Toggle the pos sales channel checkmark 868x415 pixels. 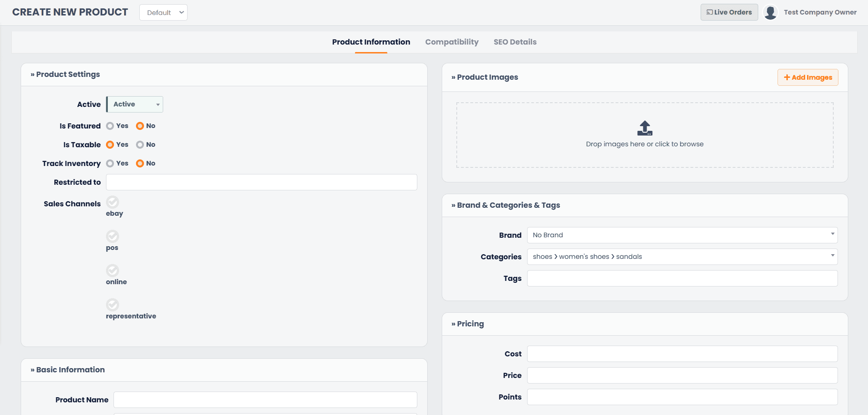click(113, 236)
